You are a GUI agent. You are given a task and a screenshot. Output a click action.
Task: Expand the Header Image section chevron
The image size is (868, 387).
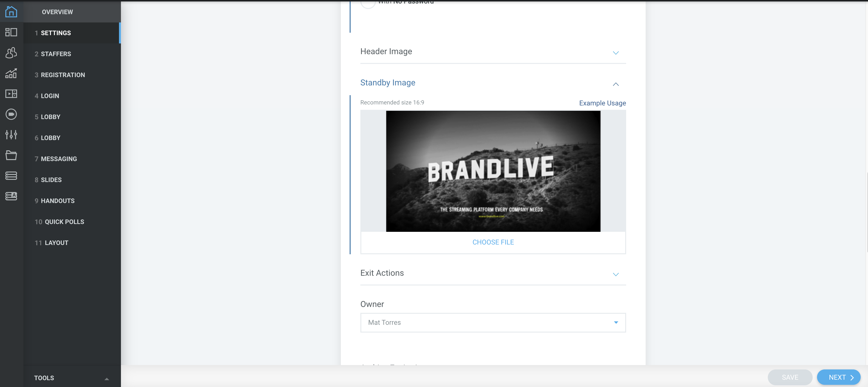click(x=616, y=53)
